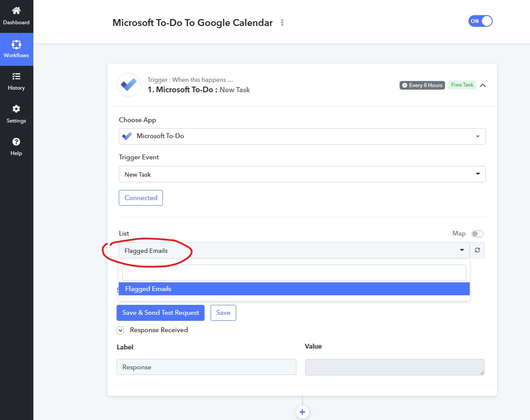Select Flagged Emails option from list

294,289
